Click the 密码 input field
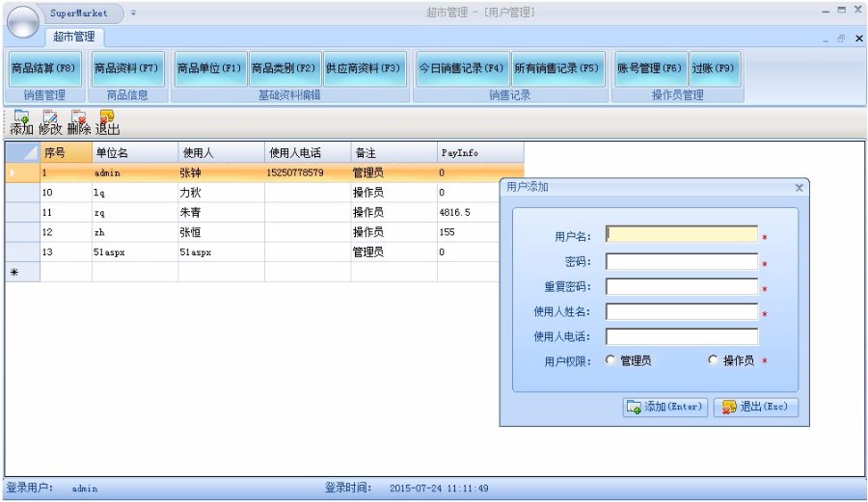 point(682,261)
